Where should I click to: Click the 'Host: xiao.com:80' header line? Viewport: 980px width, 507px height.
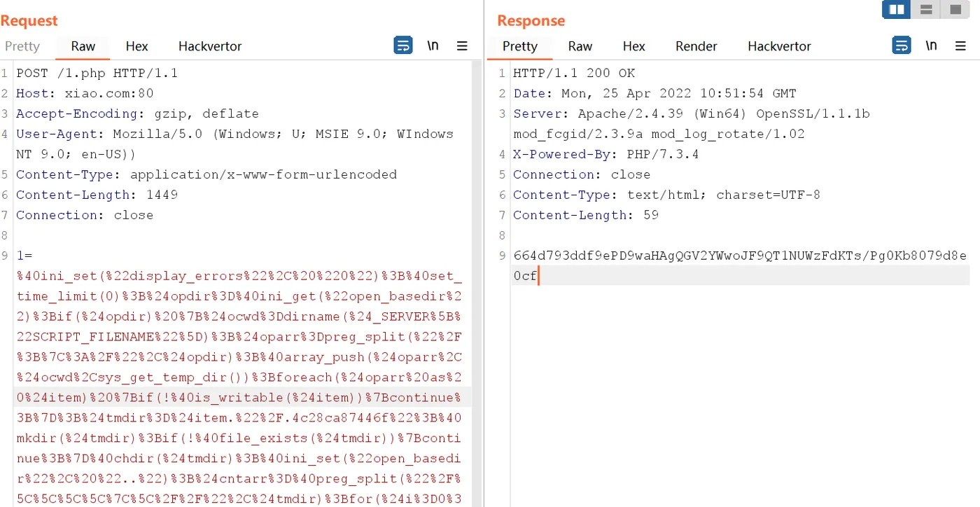click(85, 93)
